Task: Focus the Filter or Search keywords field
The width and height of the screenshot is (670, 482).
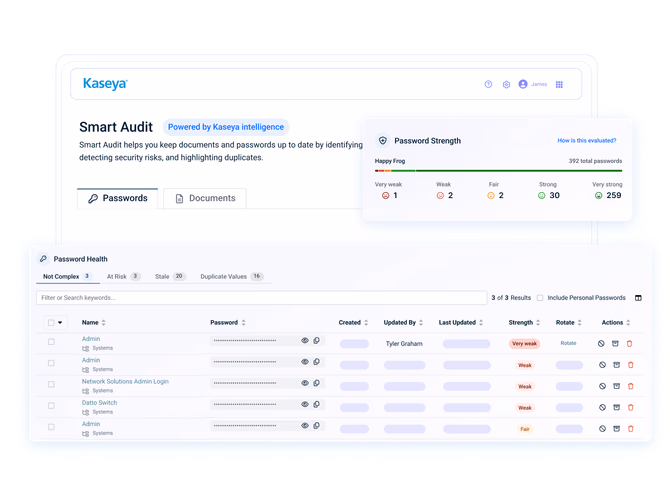Action: pos(262,298)
